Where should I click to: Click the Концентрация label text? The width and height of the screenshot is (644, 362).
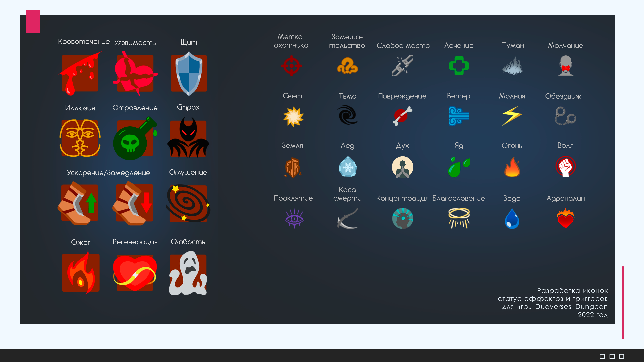(x=402, y=198)
